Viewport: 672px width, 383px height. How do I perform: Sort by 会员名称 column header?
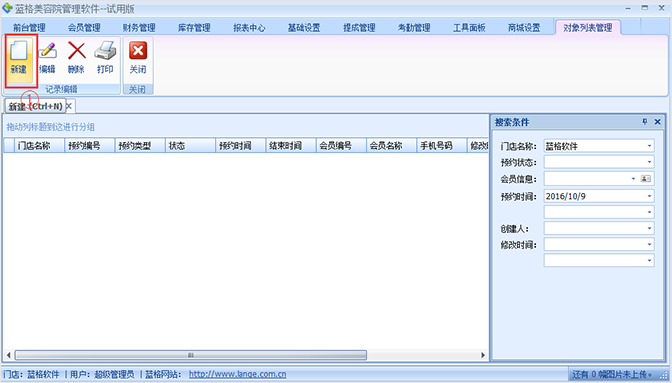391,146
